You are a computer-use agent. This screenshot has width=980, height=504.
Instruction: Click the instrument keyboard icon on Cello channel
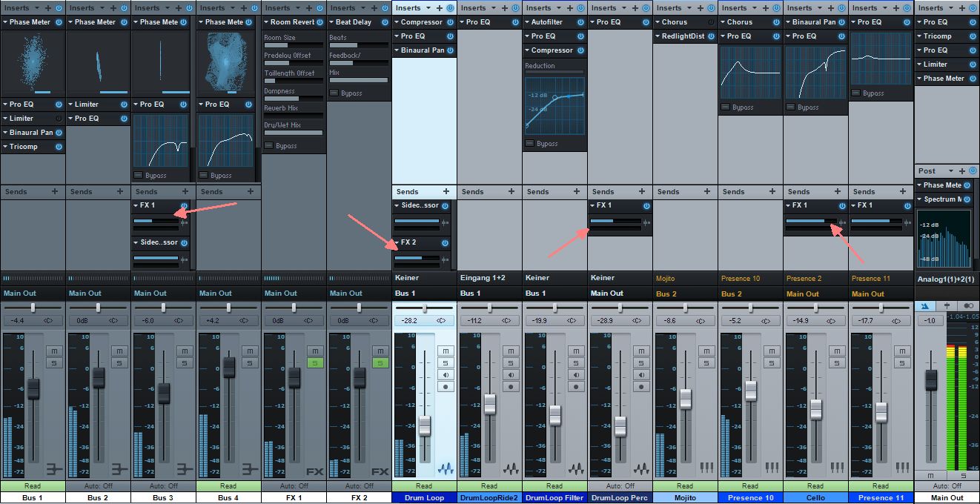pyautogui.click(x=837, y=468)
